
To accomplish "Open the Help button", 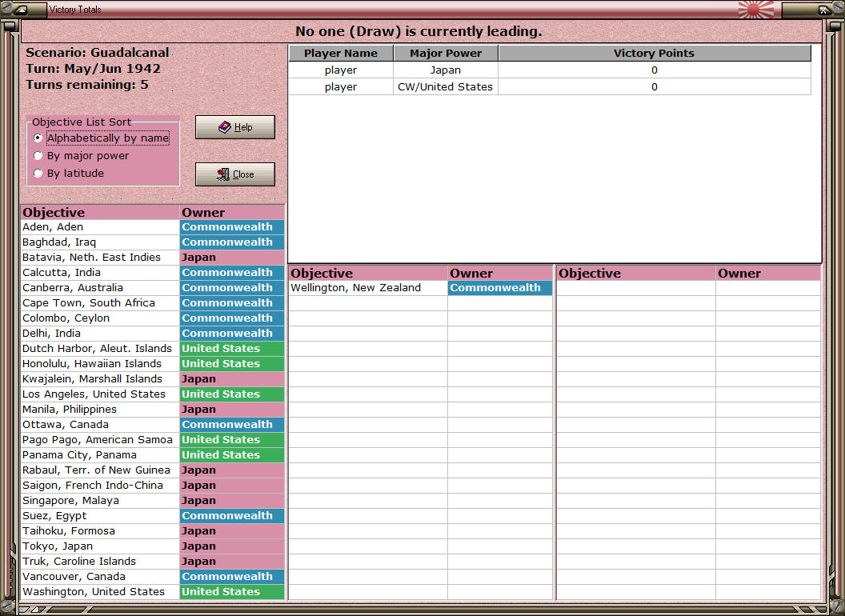I will (235, 127).
